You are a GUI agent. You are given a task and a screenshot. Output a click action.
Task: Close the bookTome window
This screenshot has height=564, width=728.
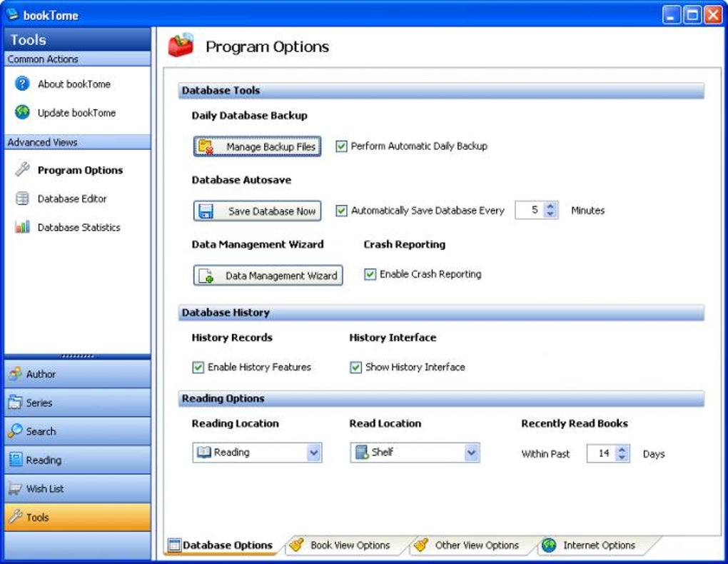[713, 15]
